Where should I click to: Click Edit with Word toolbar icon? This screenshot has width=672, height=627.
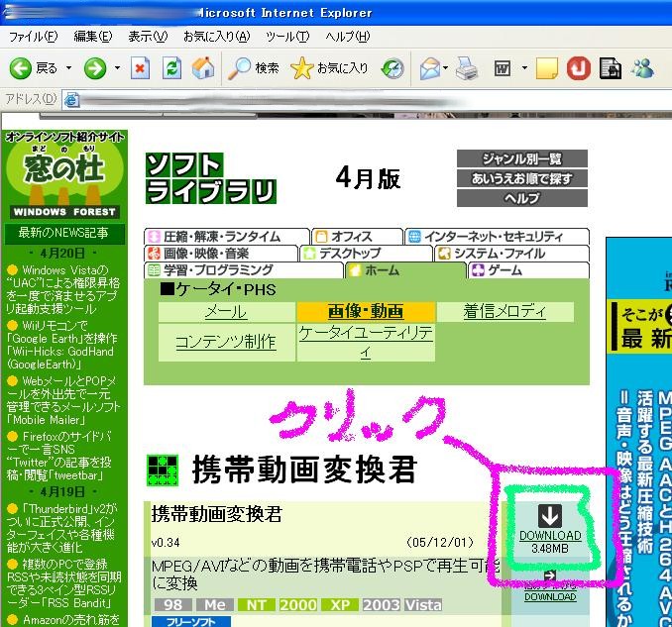pos(503,68)
